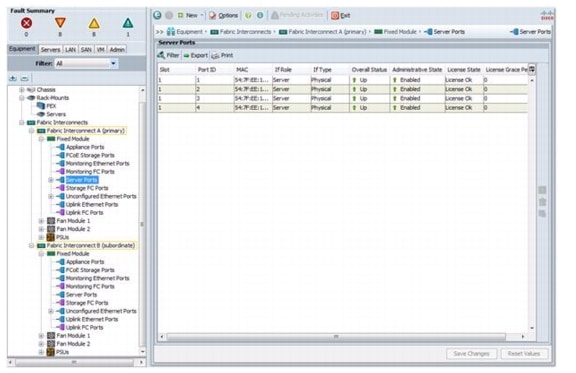Click the warning faults teal triangle icon
Screen dimensions: 576x373
pyautogui.click(x=128, y=24)
